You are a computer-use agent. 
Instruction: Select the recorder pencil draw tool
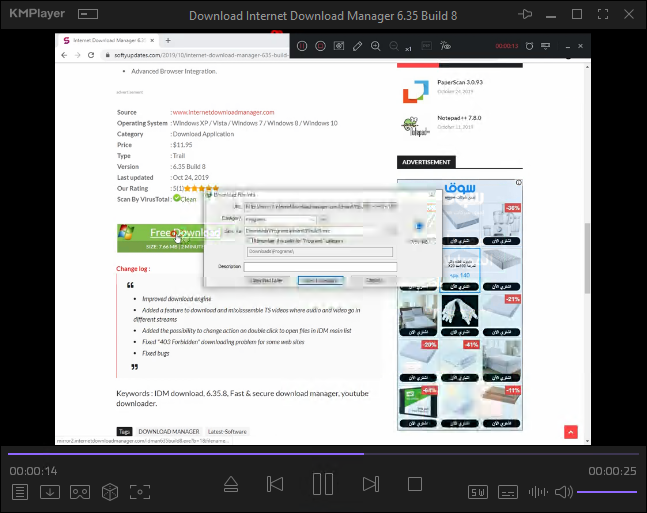coord(357,46)
